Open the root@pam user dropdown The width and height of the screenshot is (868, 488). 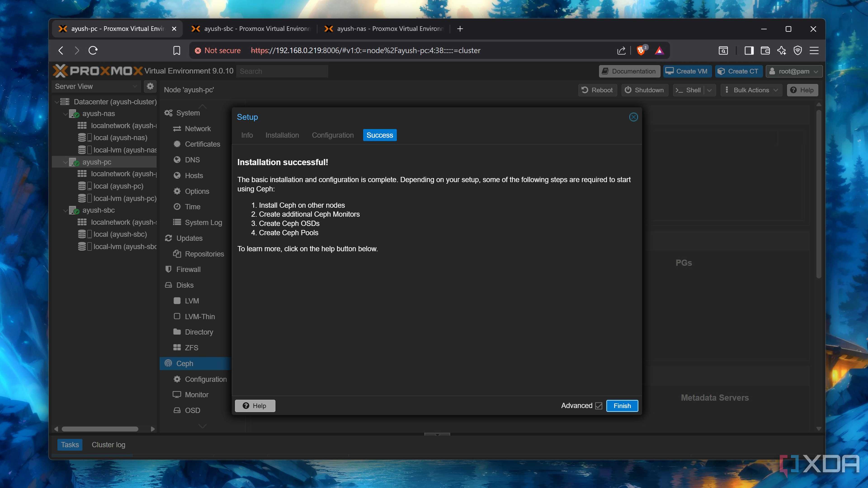pos(794,71)
